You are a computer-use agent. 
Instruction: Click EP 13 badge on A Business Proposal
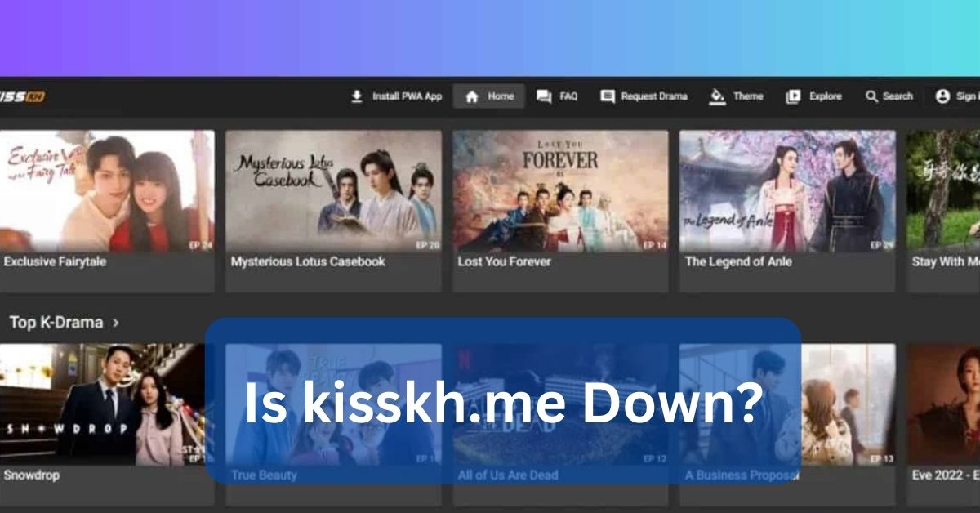click(881, 458)
